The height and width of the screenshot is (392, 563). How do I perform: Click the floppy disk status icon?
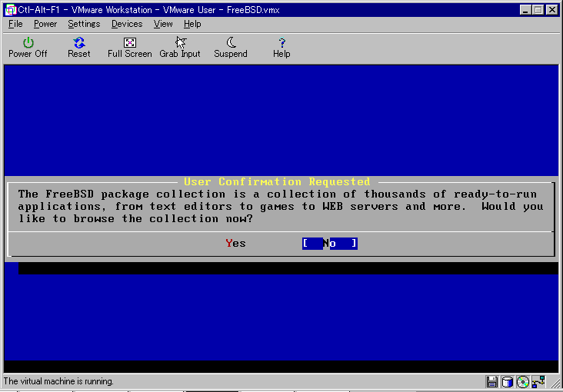point(491,381)
